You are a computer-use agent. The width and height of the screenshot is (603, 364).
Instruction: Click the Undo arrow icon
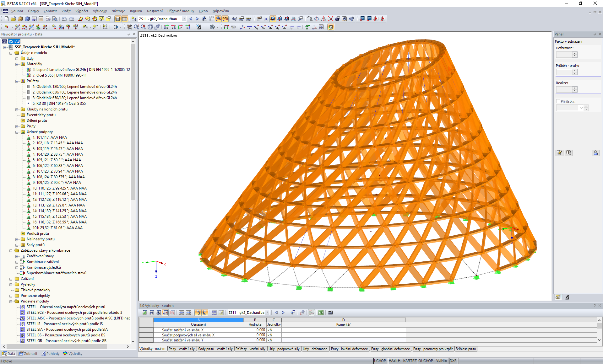click(x=64, y=19)
